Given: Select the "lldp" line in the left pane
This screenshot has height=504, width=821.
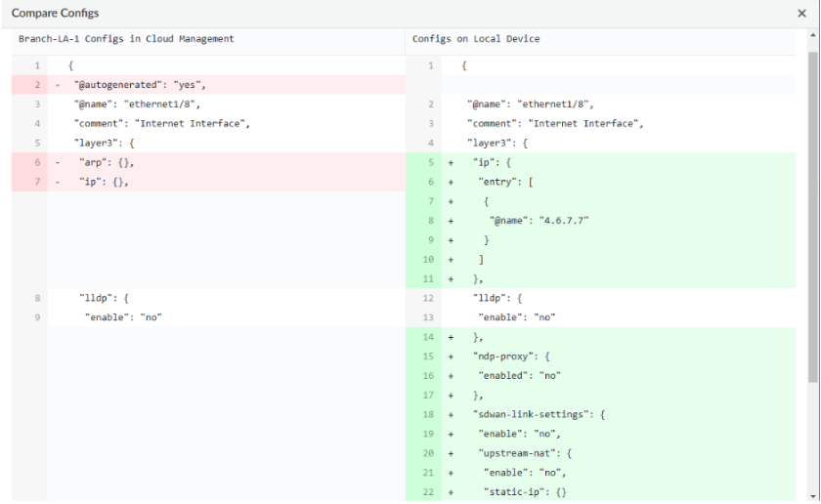Looking at the screenshot, I should coord(104,298).
